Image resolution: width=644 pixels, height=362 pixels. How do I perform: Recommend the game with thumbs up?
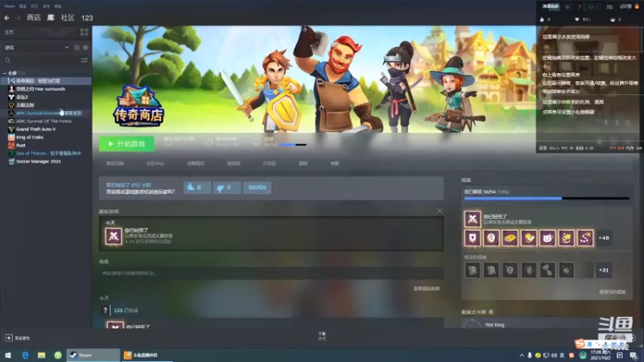pyautogui.click(x=197, y=187)
